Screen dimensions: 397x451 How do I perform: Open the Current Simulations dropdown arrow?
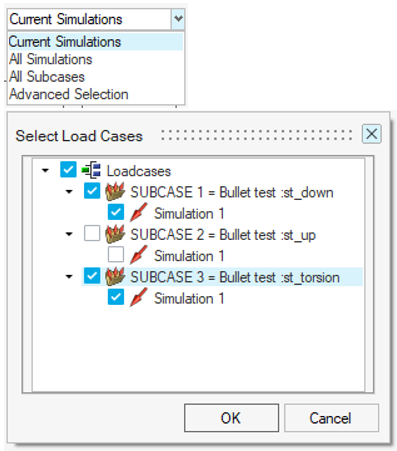pos(178,19)
